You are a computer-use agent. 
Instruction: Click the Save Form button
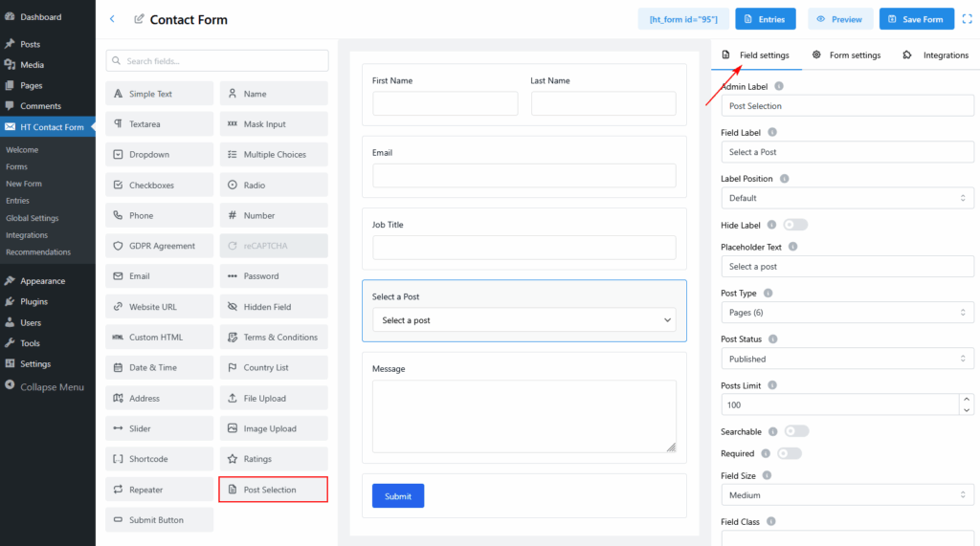click(x=916, y=19)
